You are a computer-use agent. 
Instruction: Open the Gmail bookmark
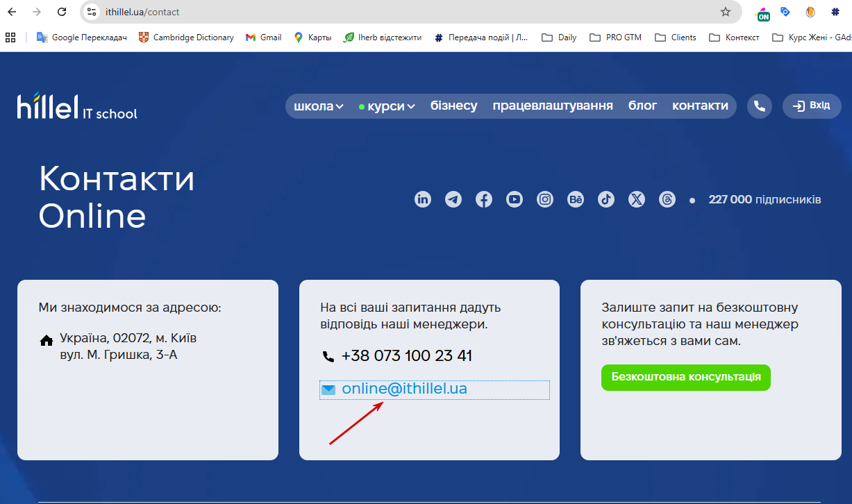click(264, 37)
